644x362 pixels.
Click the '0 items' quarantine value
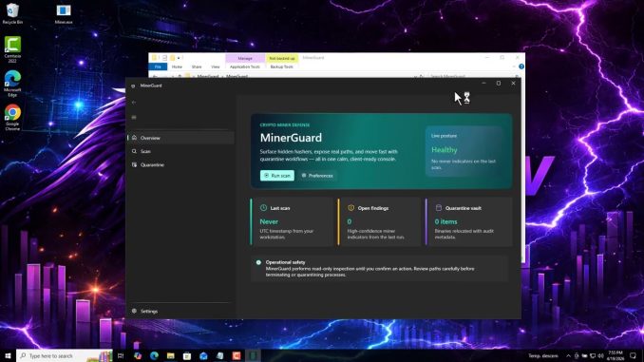coord(446,221)
